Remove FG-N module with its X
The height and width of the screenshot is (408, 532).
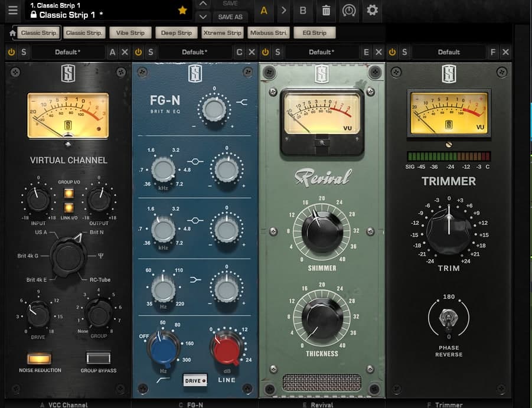(x=252, y=52)
